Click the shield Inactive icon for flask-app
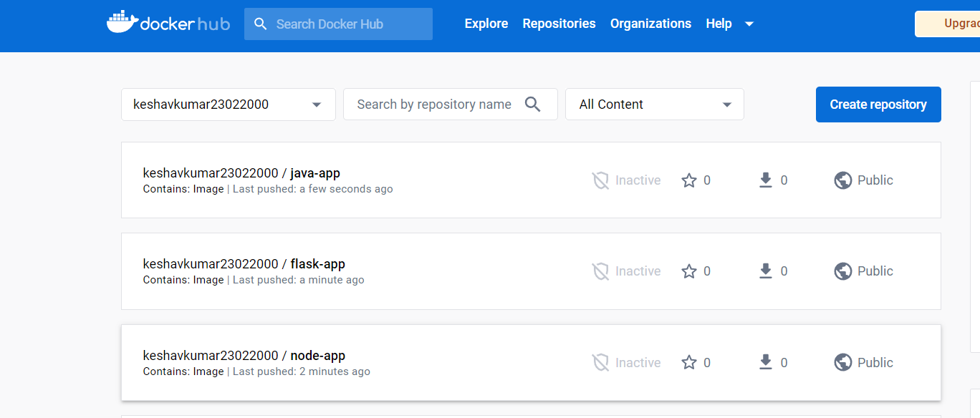980x418 pixels. click(600, 271)
